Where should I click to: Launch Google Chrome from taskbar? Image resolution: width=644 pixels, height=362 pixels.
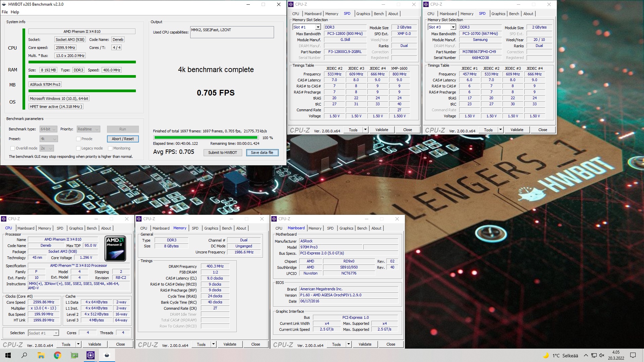click(57, 355)
